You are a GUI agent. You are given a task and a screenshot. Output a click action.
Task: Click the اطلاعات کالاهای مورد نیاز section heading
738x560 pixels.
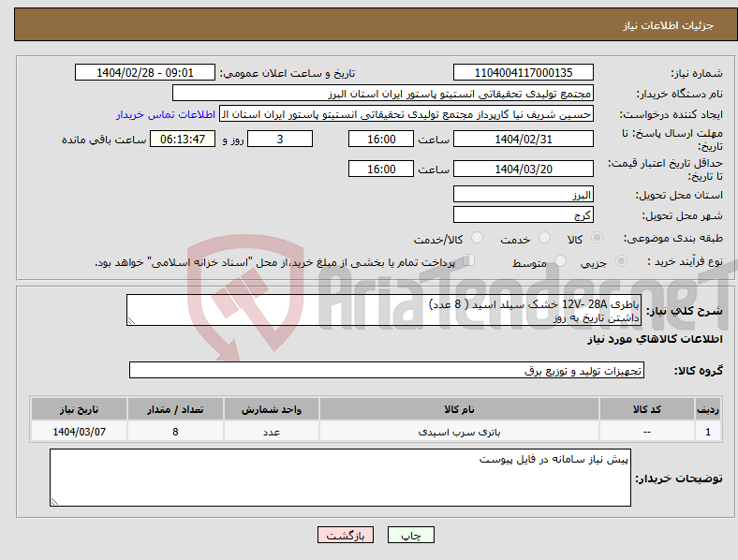tap(655, 339)
